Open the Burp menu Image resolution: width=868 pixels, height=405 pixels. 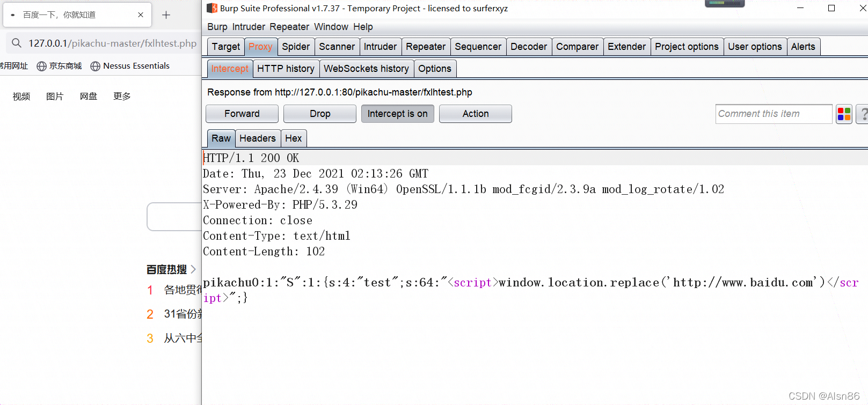coord(217,27)
